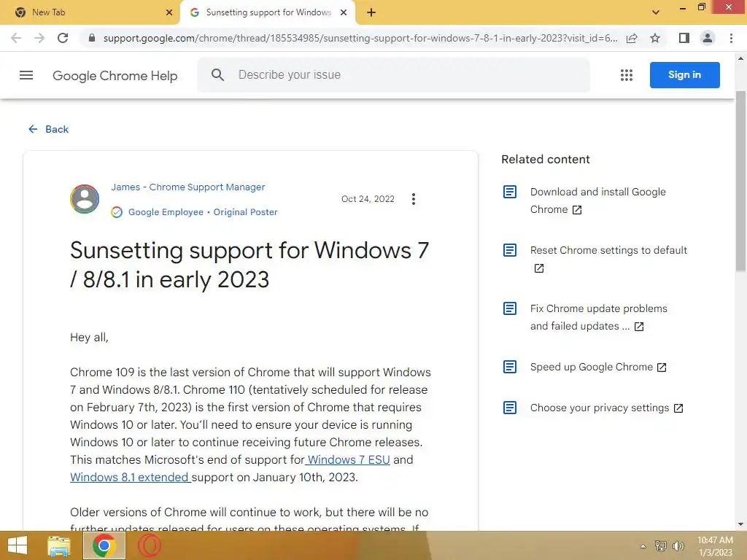The image size is (747, 560).
Task: Open File Explorer from the taskbar
Action: click(59, 545)
